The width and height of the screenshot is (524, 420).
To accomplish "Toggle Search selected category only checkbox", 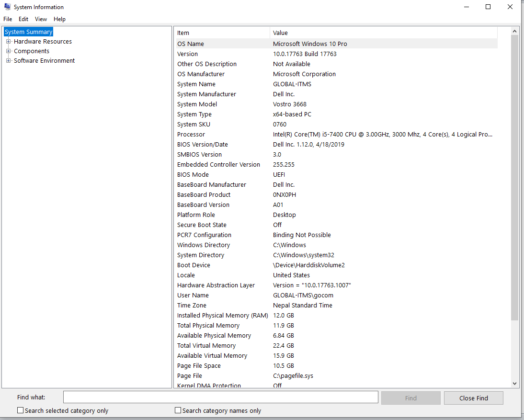I will pyautogui.click(x=21, y=410).
